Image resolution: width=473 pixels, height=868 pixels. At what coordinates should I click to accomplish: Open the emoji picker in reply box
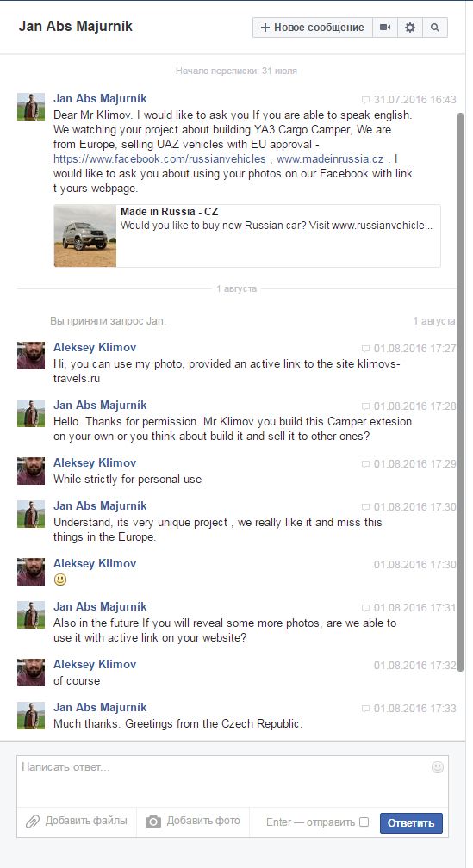438,767
